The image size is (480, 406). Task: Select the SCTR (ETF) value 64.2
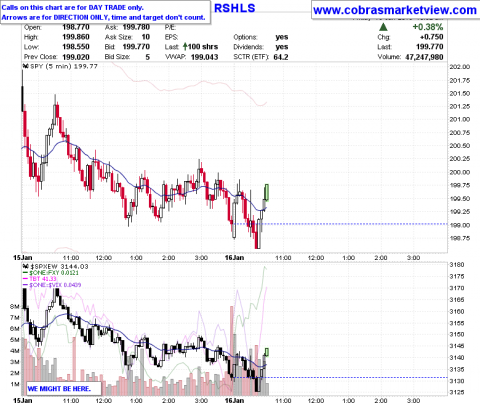tap(281, 57)
